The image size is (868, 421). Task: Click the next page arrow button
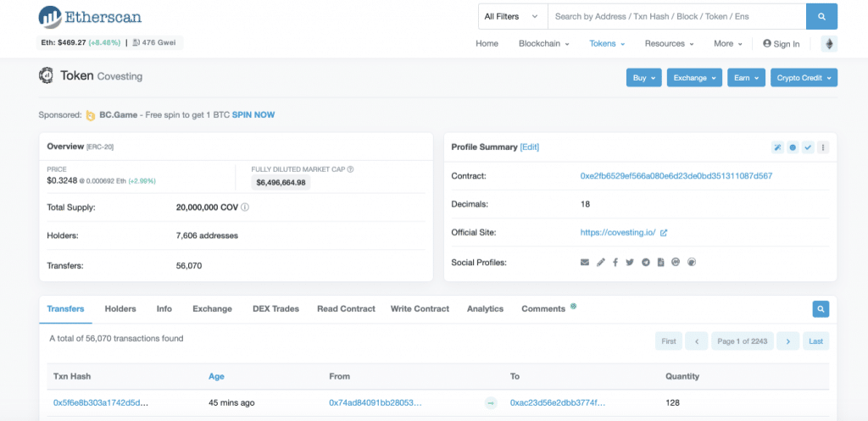tap(788, 341)
